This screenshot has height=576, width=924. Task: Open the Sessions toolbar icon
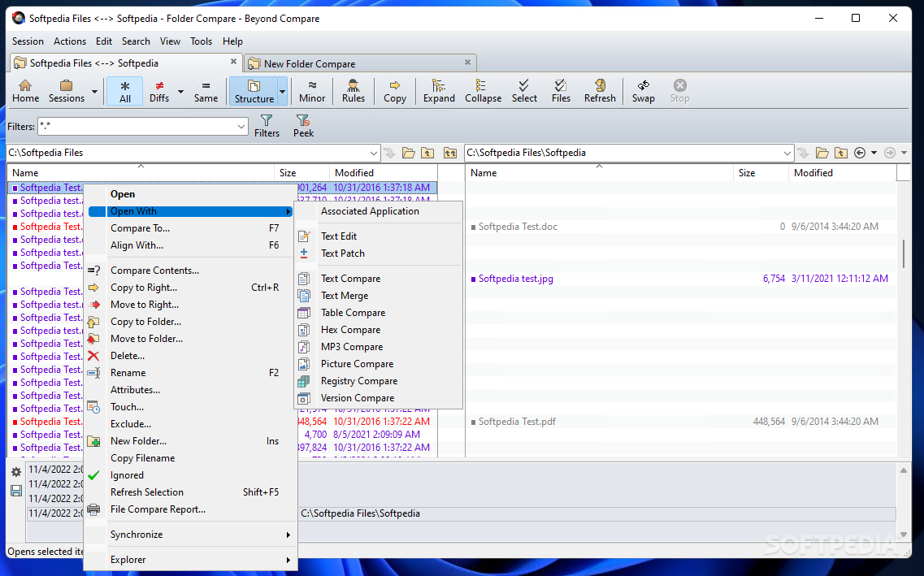[66, 91]
